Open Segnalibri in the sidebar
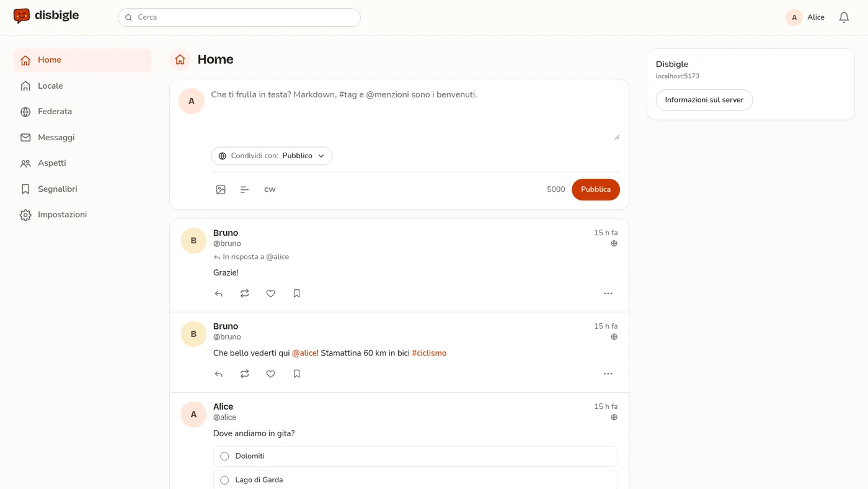Viewport: 868px width, 489px height. (x=82, y=189)
